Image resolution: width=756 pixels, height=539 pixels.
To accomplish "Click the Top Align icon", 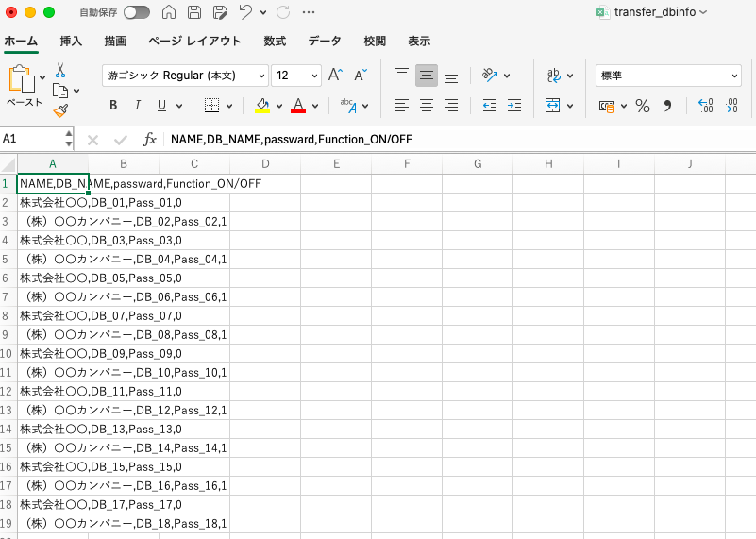I will 402,74.
